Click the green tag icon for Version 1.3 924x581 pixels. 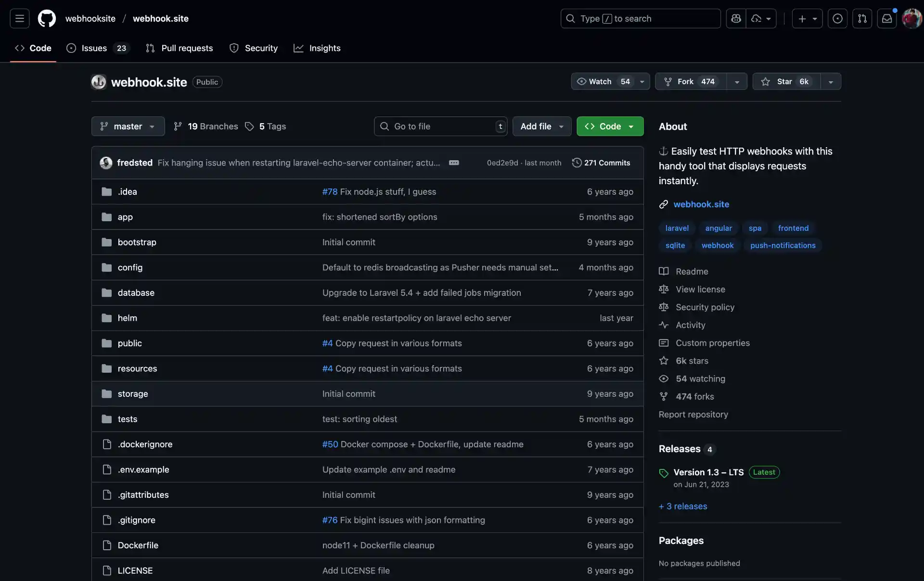pos(664,473)
